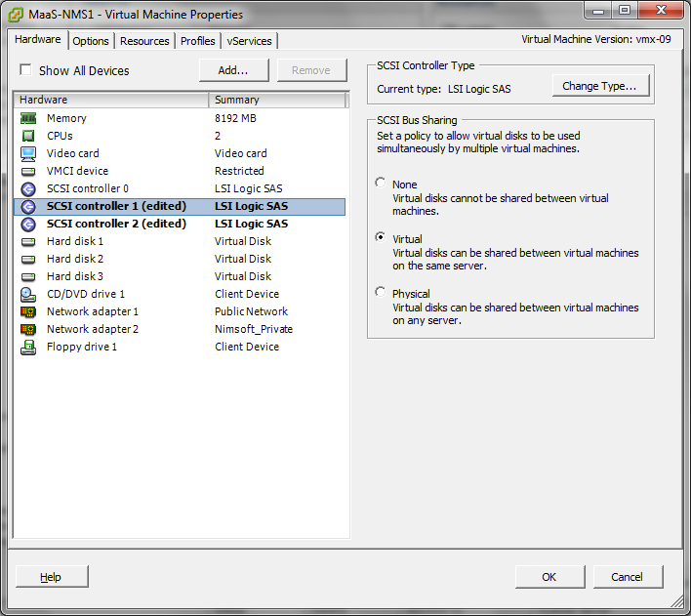Select the Memory row label
This screenshot has width=691, height=616.
[x=66, y=118]
